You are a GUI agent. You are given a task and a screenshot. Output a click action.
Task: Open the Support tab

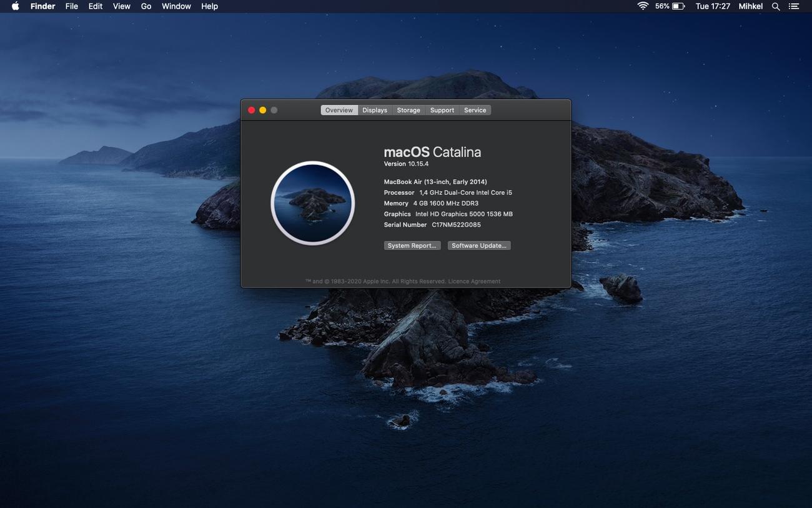point(442,110)
